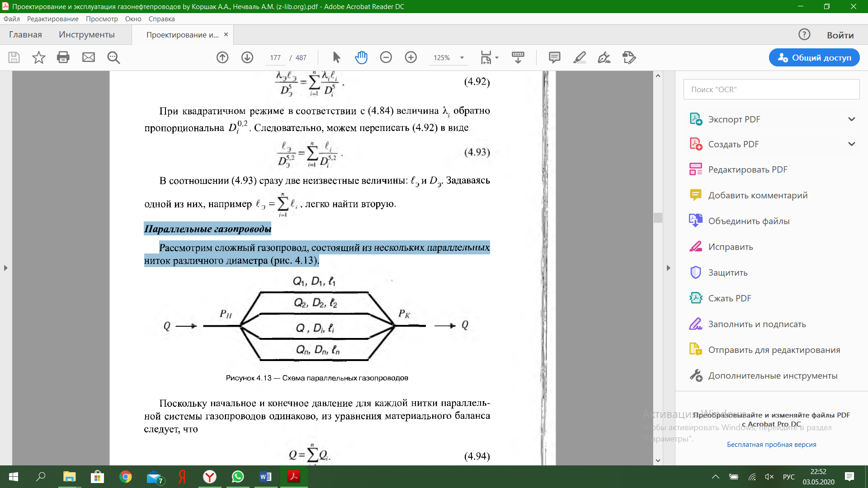This screenshot has height=488, width=868.
Task: Expand the Экспорт PDF section
Action: 852,119
